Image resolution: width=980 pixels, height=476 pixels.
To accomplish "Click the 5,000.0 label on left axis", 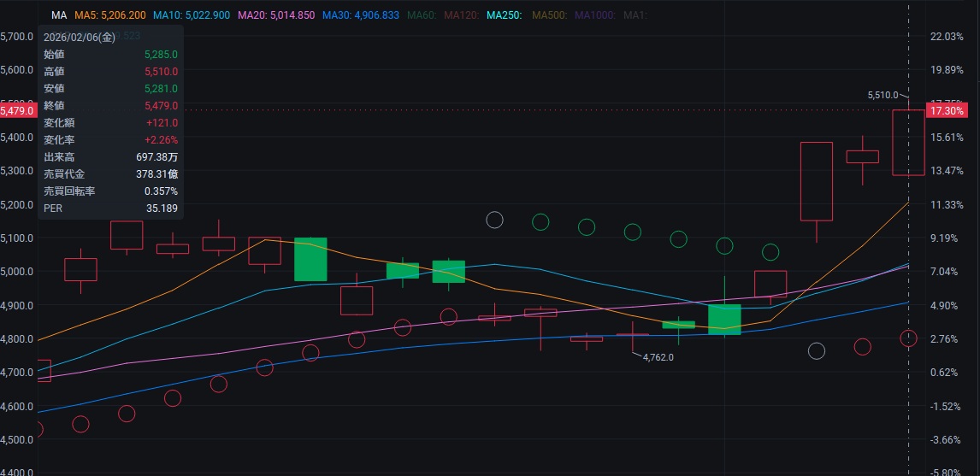I will point(17,271).
